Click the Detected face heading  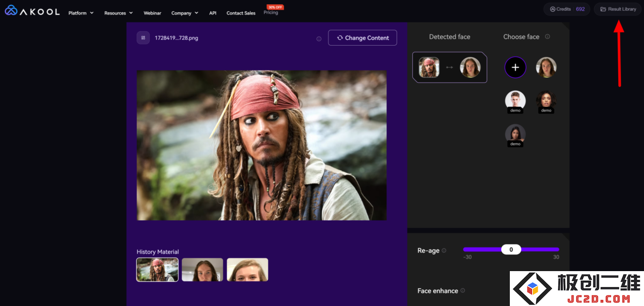(x=450, y=37)
